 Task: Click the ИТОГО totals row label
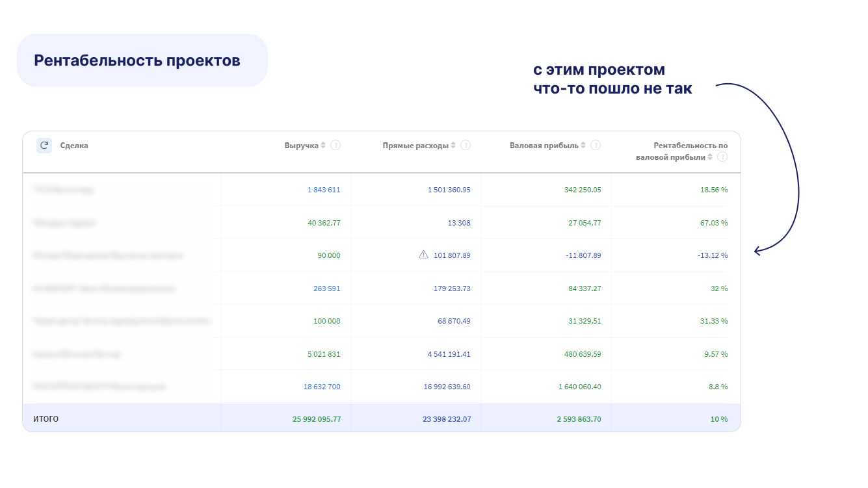click(46, 419)
